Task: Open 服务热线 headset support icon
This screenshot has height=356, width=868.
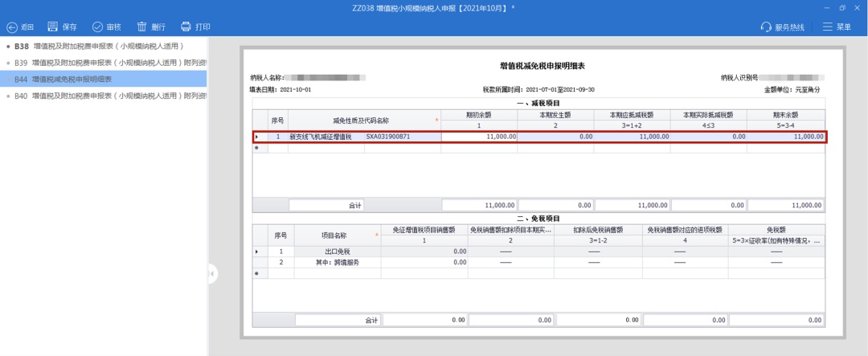Action: click(766, 27)
